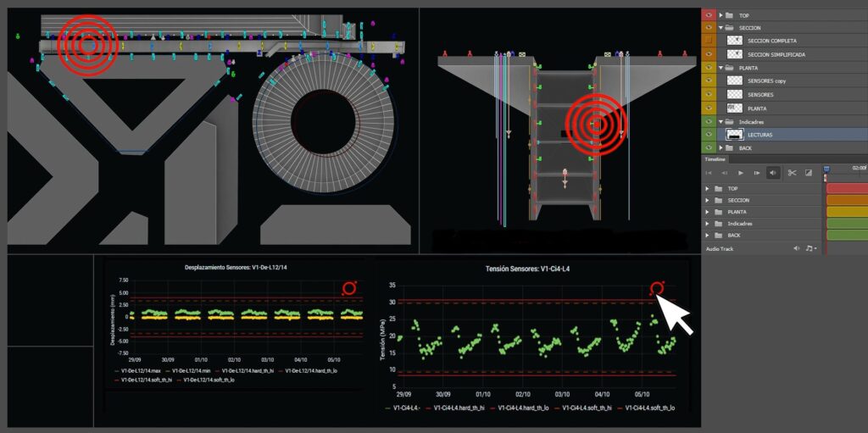The height and width of the screenshot is (433, 868).
Task: Click red target icon on Desplazamiento chart
Action: pos(349,288)
